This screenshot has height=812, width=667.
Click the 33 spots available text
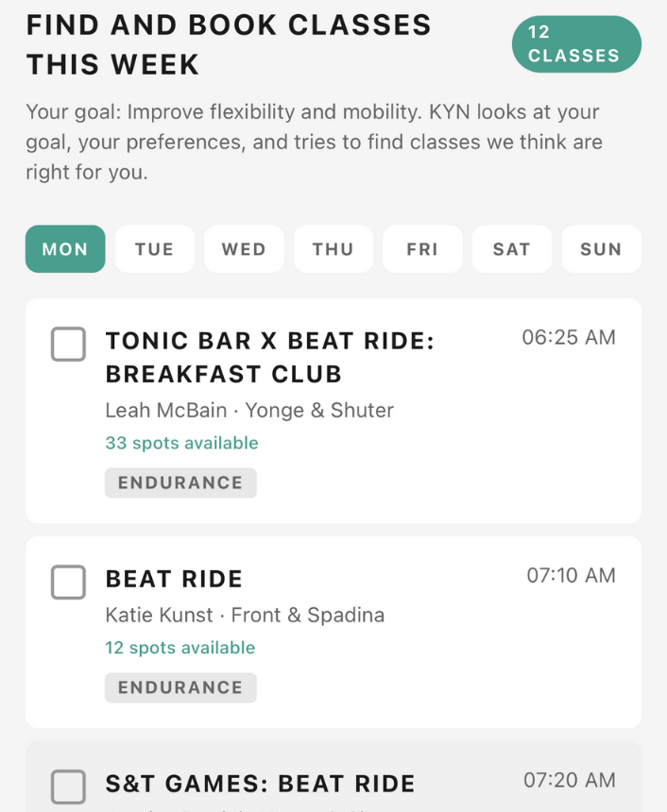pyautogui.click(x=181, y=443)
